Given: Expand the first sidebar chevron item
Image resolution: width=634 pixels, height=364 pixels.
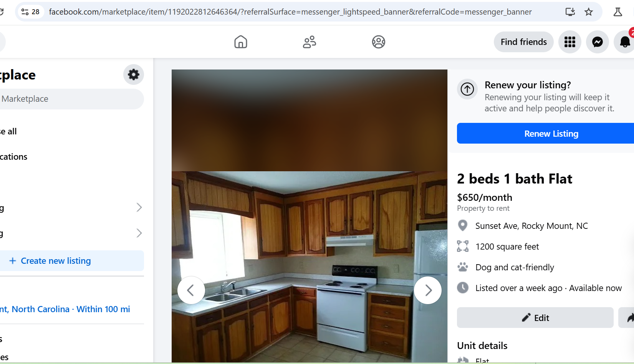Looking at the screenshot, I should [139, 208].
